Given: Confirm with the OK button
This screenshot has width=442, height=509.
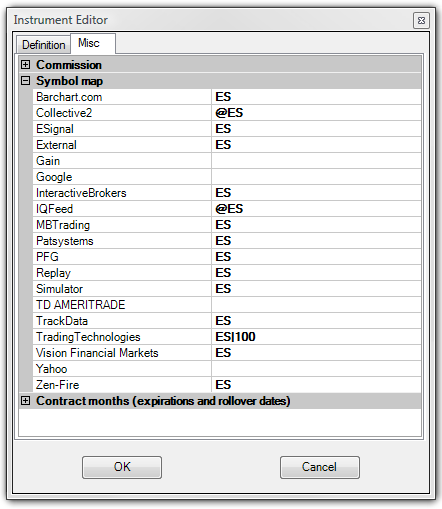Looking at the screenshot, I should 122,467.
